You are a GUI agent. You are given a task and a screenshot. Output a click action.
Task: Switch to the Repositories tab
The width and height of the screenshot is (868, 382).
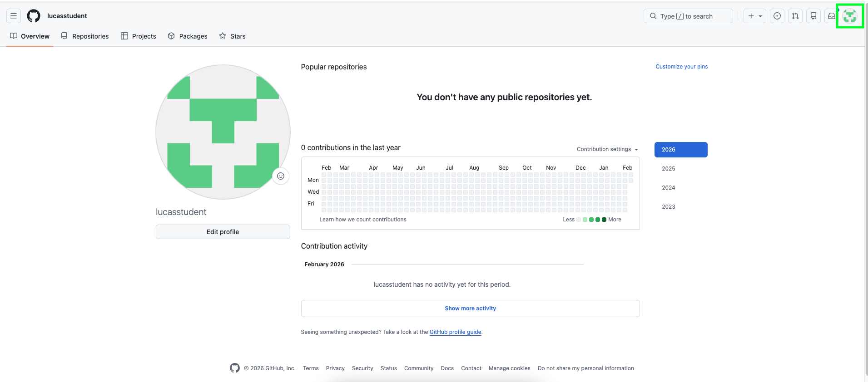85,36
